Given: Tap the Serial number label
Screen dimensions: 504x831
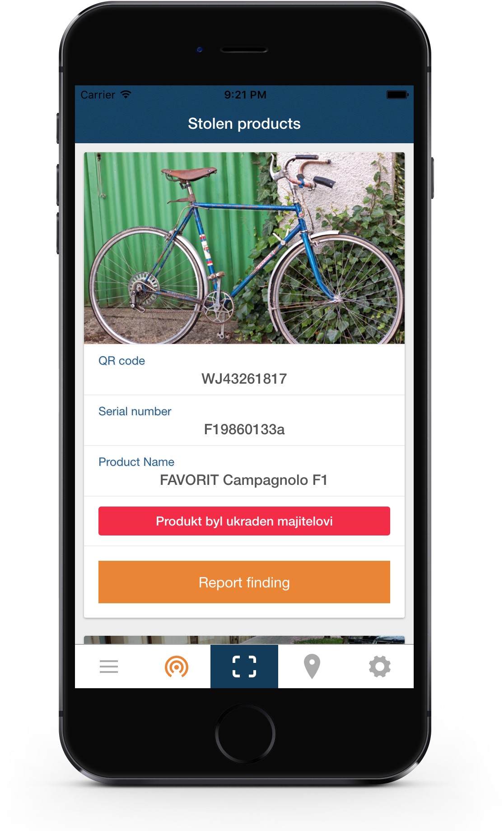Looking at the screenshot, I should click(x=135, y=411).
